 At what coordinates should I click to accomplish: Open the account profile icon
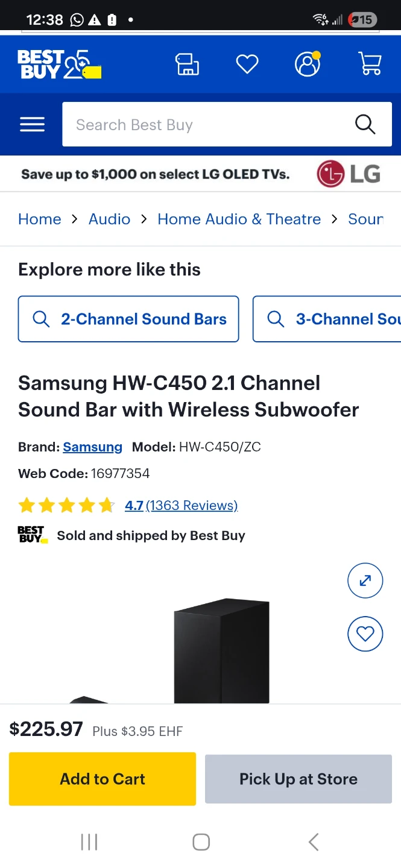click(308, 64)
